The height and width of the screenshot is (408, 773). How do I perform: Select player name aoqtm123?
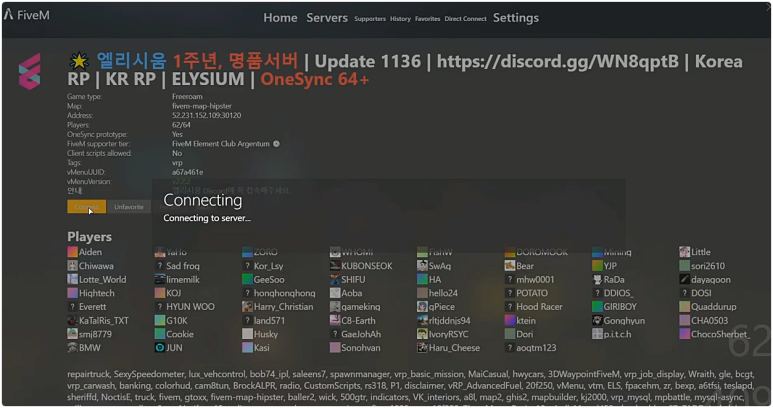(536, 348)
